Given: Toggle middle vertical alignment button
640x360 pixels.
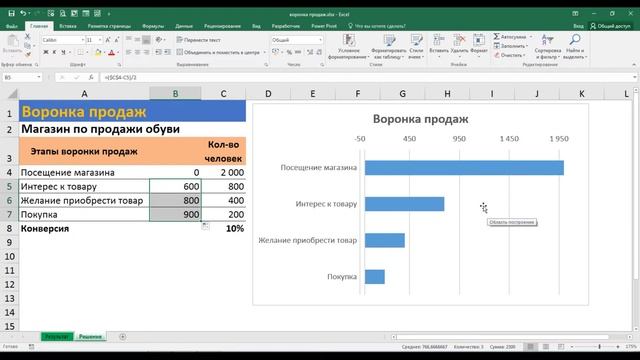Looking at the screenshot, I should tap(138, 40).
